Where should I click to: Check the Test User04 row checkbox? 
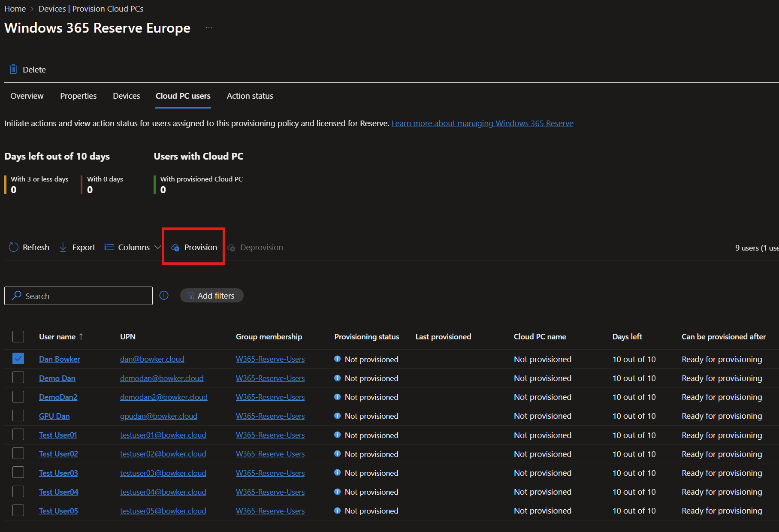pyautogui.click(x=18, y=491)
